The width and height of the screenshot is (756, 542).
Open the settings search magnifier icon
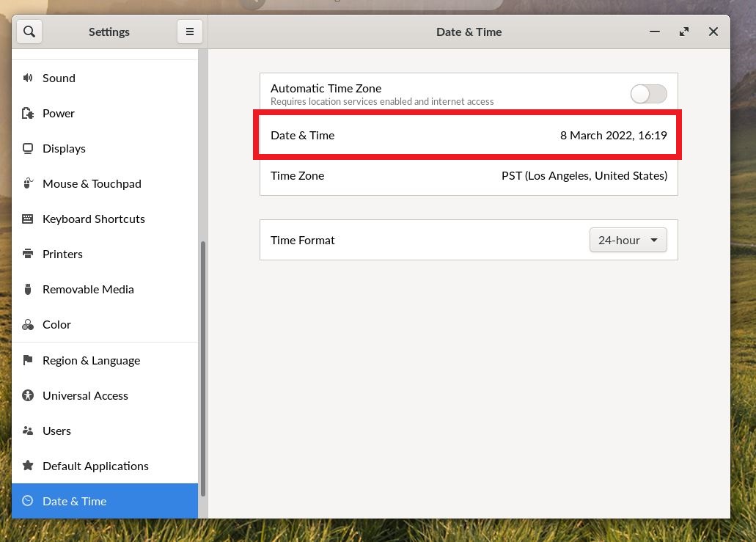29,32
